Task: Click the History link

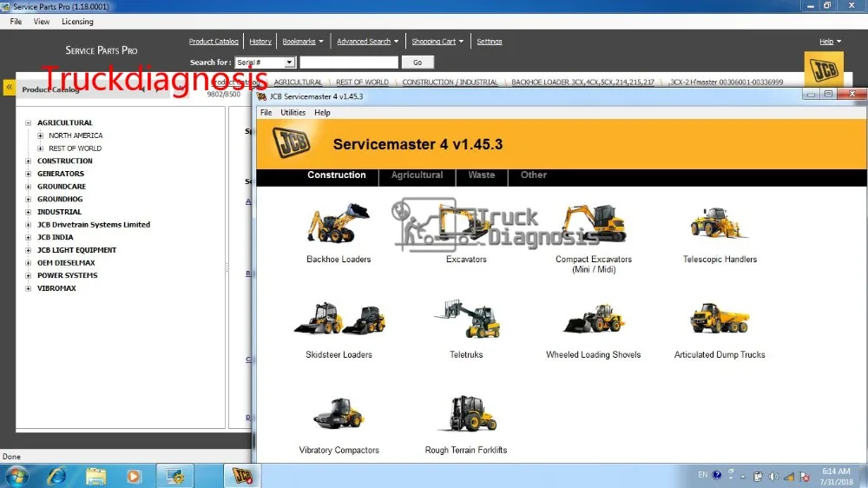Action: (x=260, y=42)
